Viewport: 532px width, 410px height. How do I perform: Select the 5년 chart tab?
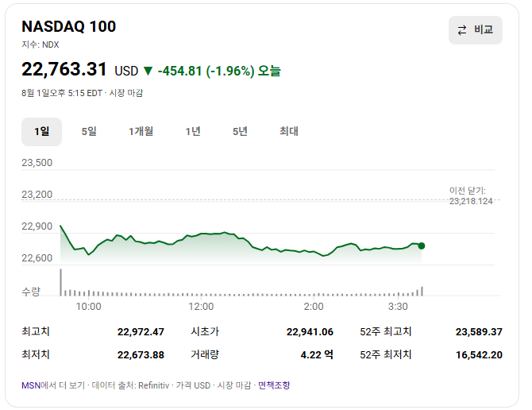tap(240, 132)
